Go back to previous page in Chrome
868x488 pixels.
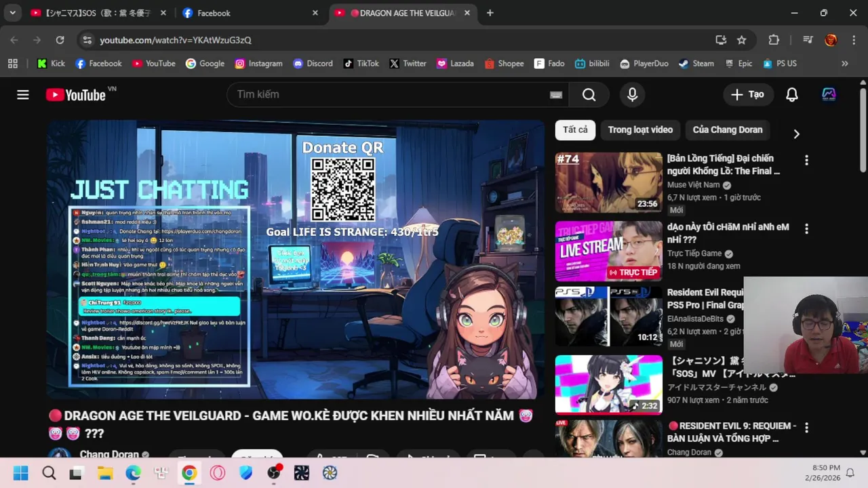point(14,40)
